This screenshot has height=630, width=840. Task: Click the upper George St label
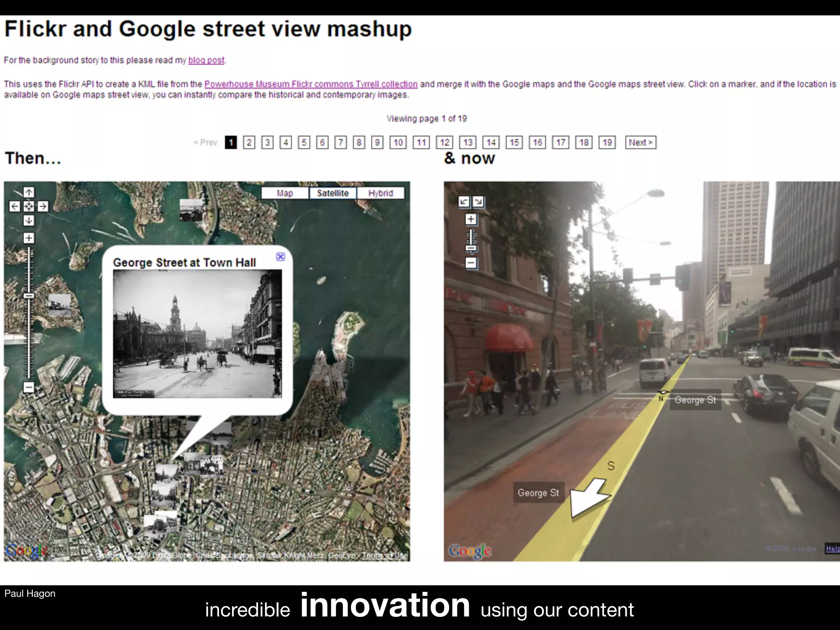pyautogui.click(x=695, y=400)
